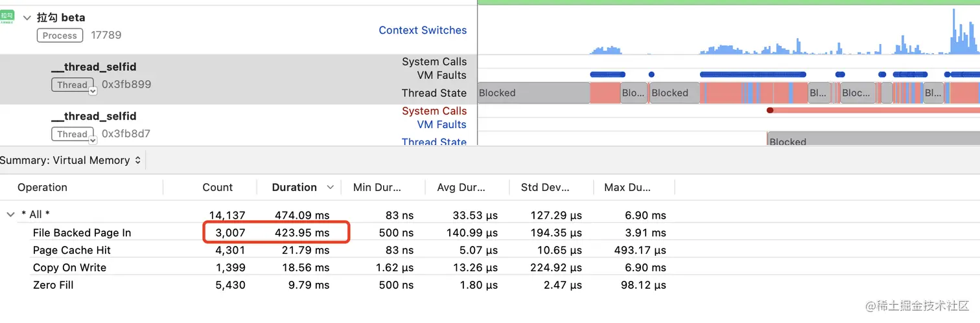This screenshot has height=323, width=980.
Task: Click the 4,301 count cell
Action: click(x=230, y=250)
